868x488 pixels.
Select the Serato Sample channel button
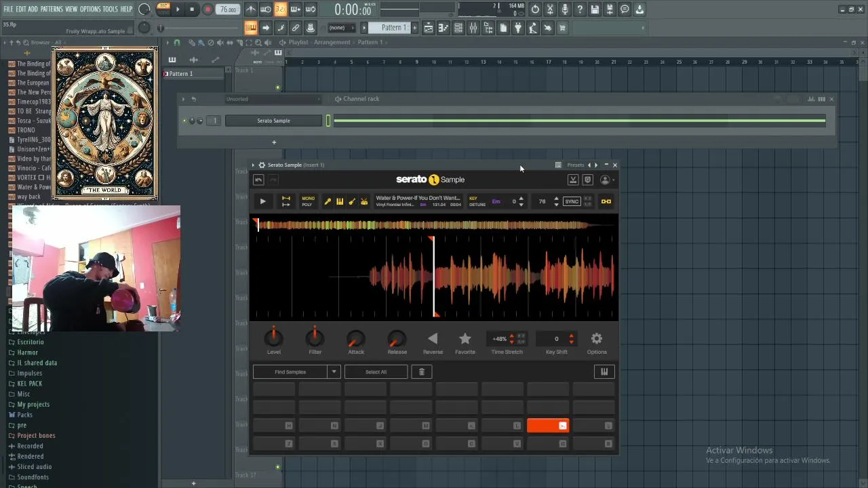coord(273,121)
